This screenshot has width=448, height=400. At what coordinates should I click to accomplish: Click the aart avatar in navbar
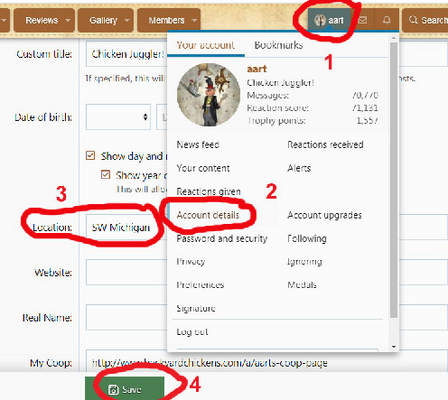pos(320,20)
